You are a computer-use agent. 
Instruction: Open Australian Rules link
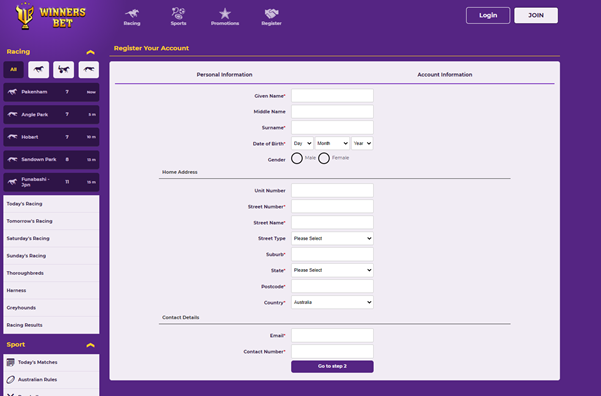click(38, 380)
